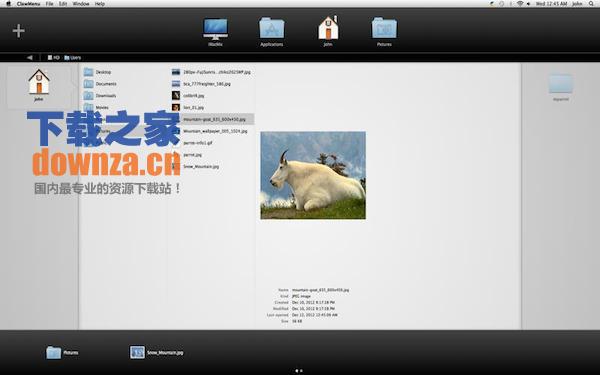Image resolution: width=600 pixels, height=375 pixels.
Task: Click the Name value in file info
Action: point(320,290)
